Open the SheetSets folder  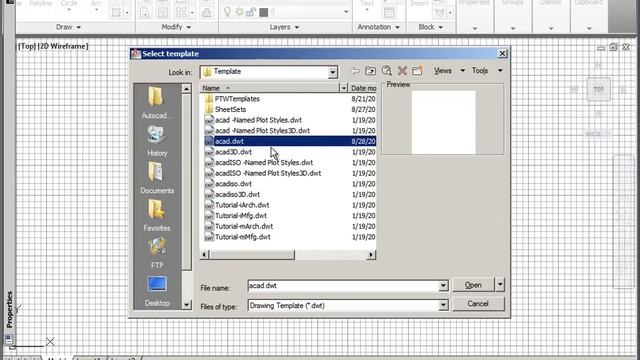pos(230,109)
